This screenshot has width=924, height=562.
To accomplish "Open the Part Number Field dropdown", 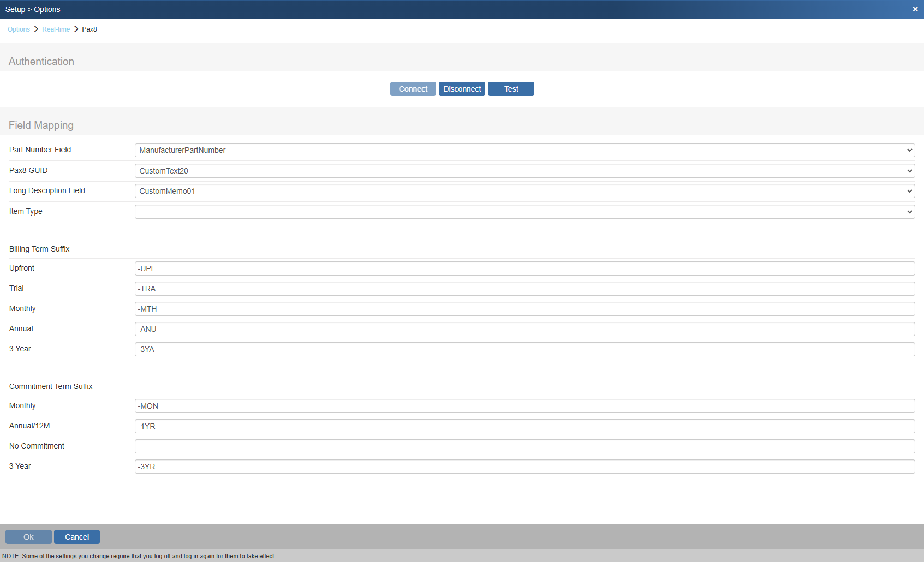I will coord(524,150).
